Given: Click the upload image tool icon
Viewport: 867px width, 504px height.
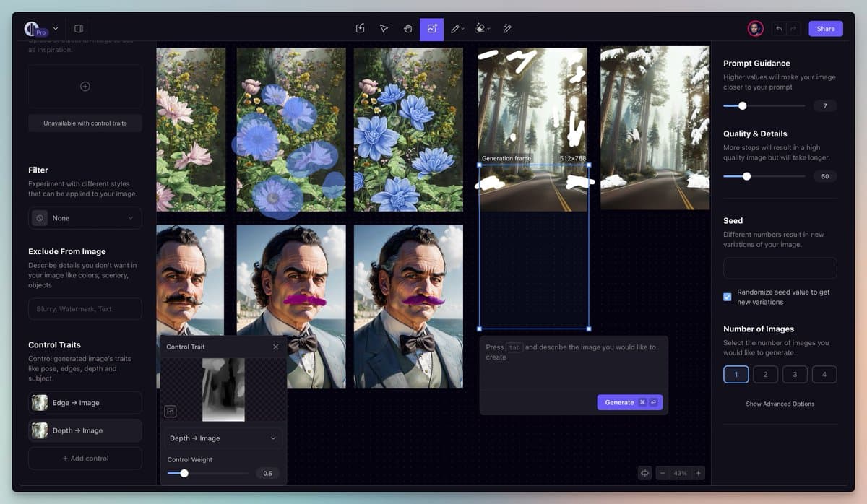Looking at the screenshot, I should coord(360,29).
